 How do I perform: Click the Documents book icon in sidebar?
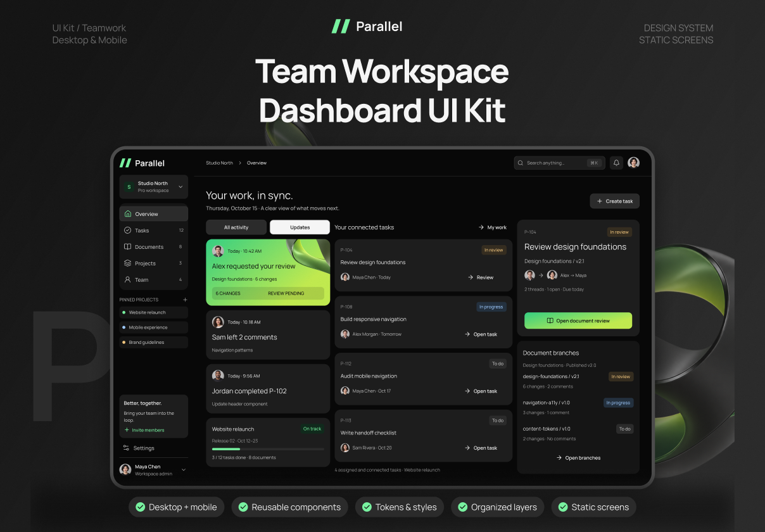click(128, 247)
